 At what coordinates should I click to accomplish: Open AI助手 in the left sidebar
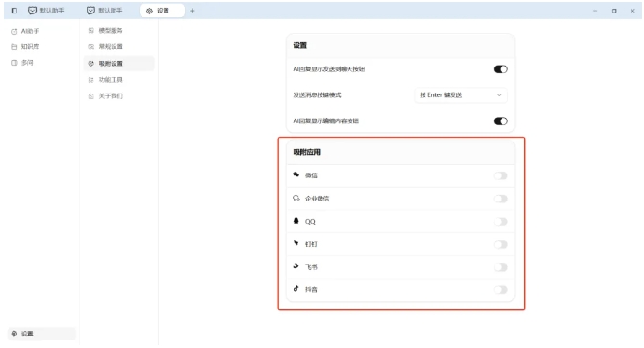[x=25, y=31]
